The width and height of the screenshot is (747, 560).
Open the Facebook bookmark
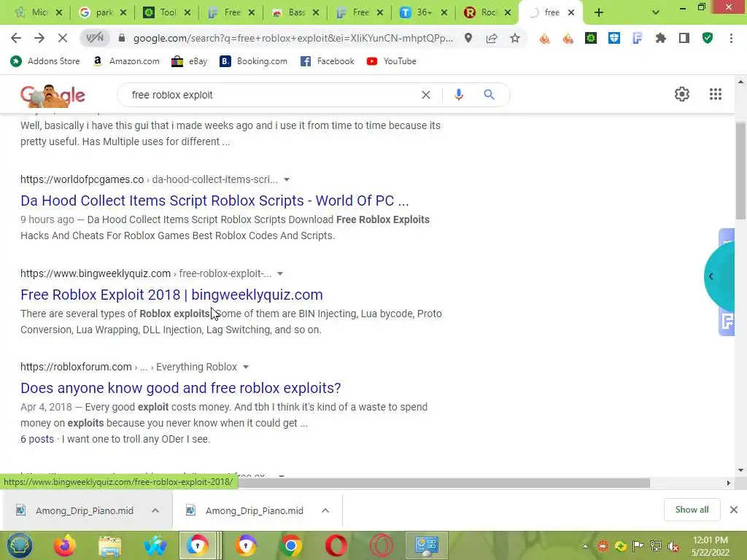[x=328, y=61]
